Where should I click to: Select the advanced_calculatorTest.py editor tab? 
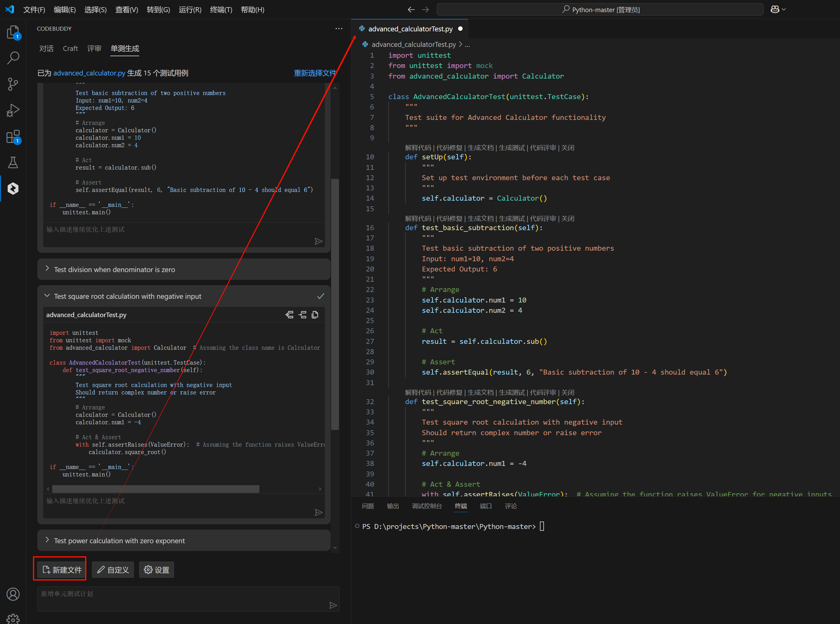coord(410,29)
